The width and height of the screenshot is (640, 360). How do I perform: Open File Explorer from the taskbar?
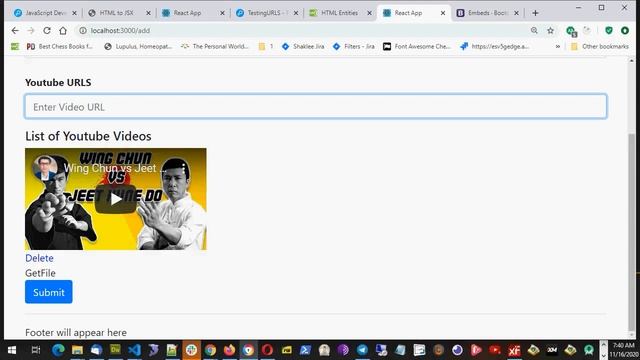click(x=78, y=350)
